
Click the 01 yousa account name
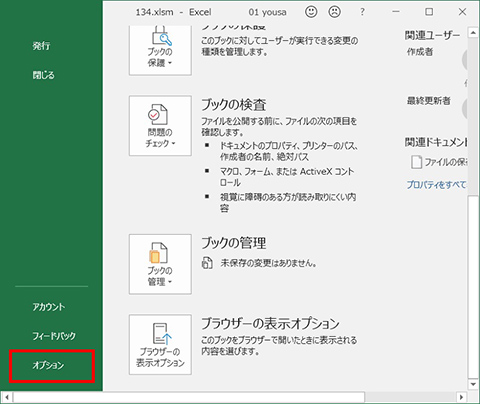[267, 12]
